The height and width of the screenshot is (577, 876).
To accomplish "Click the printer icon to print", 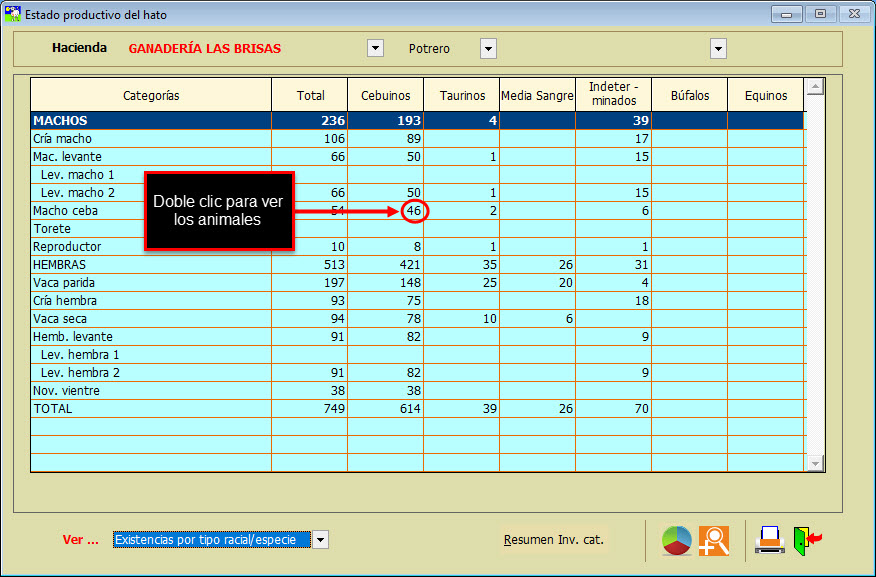I will pos(769,540).
